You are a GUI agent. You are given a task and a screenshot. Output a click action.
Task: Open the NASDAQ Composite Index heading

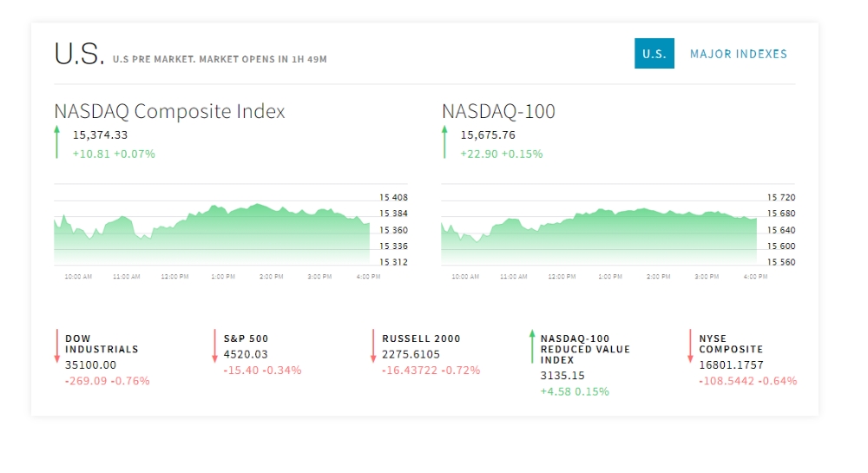pyautogui.click(x=169, y=111)
